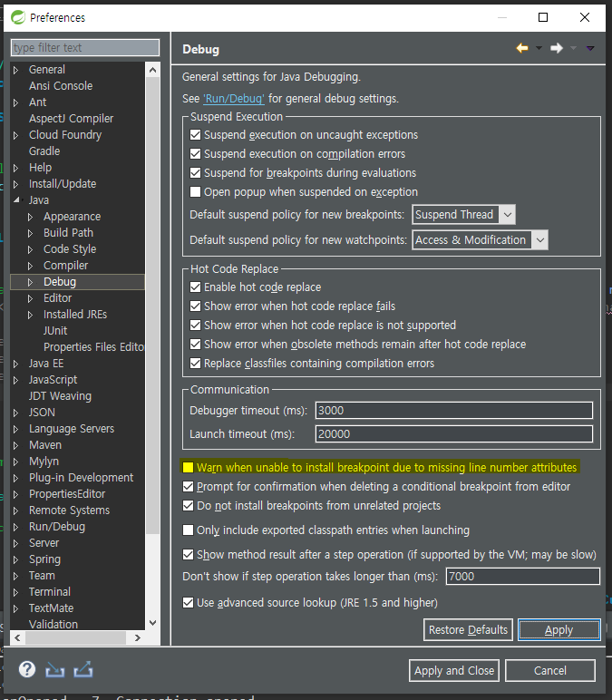
Task: Select Code Style under Java
Action: pyautogui.click(x=70, y=249)
